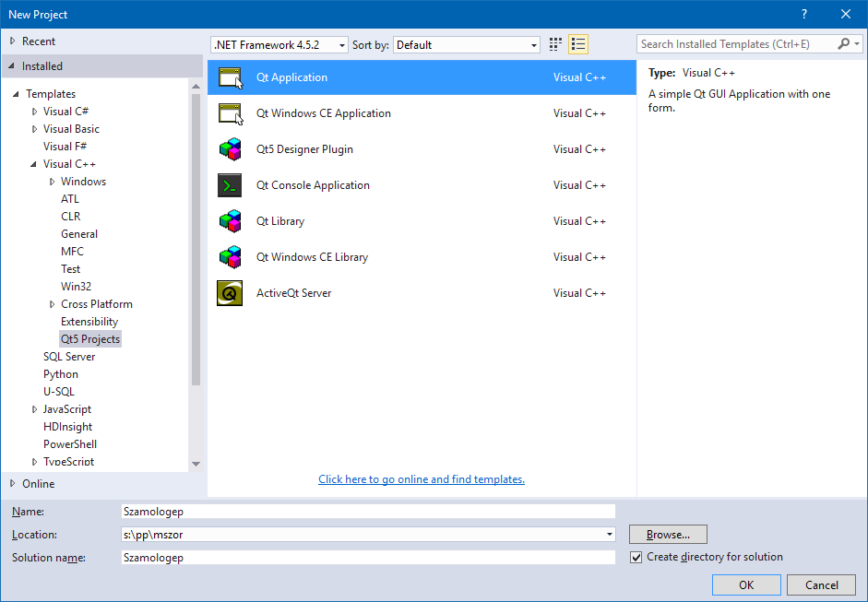Expand the Visual C# node
Image resolution: width=868 pixels, height=602 pixels.
point(34,112)
